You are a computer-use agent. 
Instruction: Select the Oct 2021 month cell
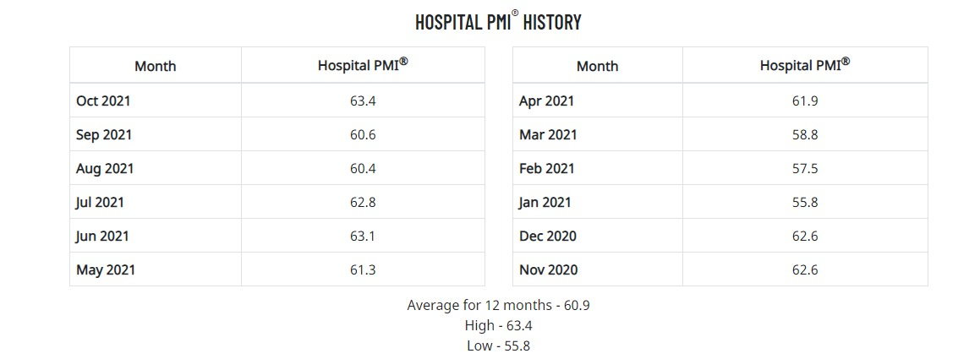[103, 101]
